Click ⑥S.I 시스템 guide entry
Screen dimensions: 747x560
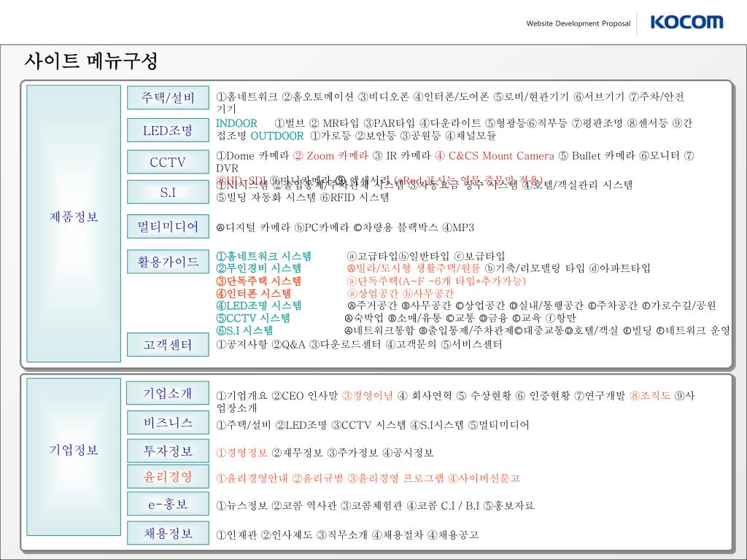tap(245, 330)
